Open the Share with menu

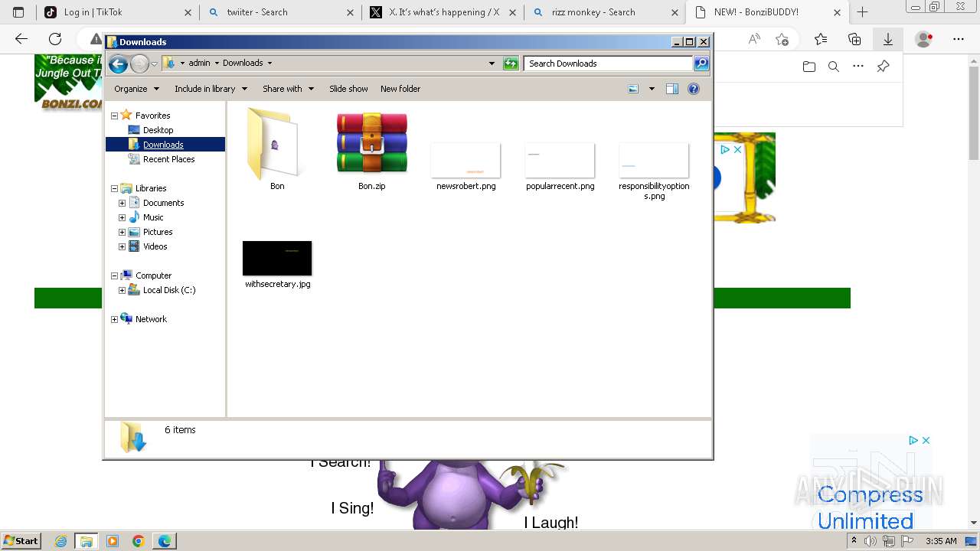point(288,89)
